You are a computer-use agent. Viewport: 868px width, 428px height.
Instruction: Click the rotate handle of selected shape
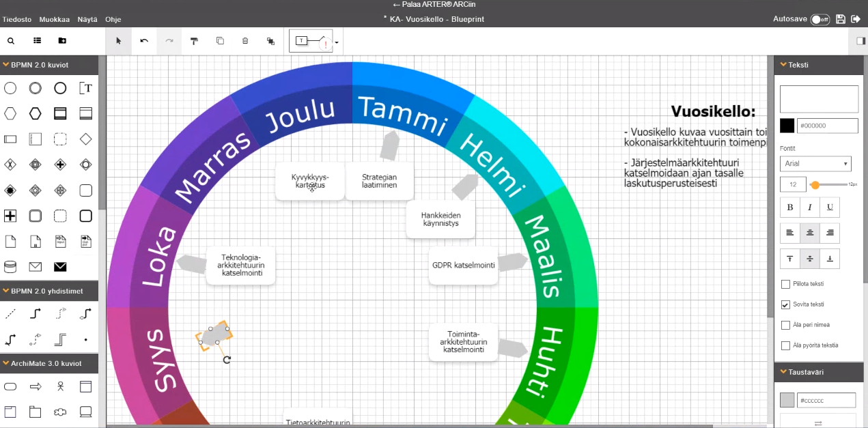click(227, 359)
